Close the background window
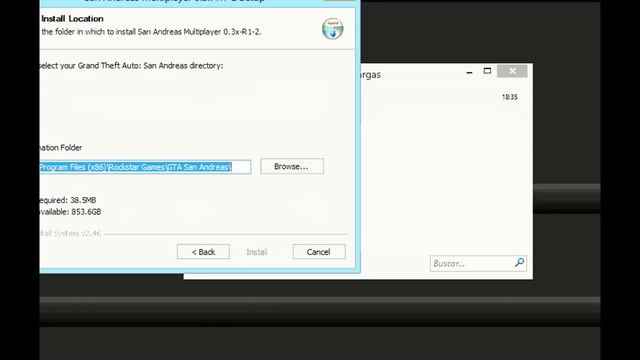The width and height of the screenshot is (640, 360). click(512, 71)
